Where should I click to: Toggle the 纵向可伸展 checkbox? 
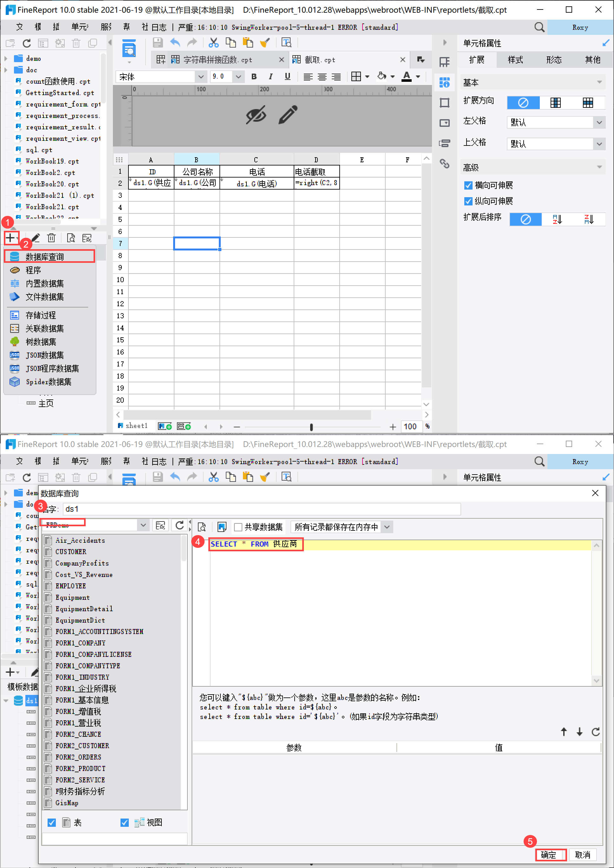point(468,201)
